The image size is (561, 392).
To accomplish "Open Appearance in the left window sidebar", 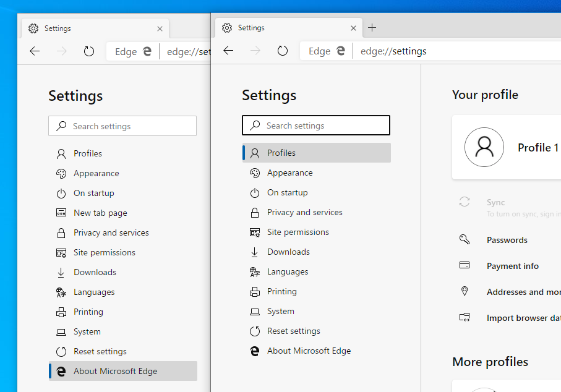I will click(x=122, y=174).
